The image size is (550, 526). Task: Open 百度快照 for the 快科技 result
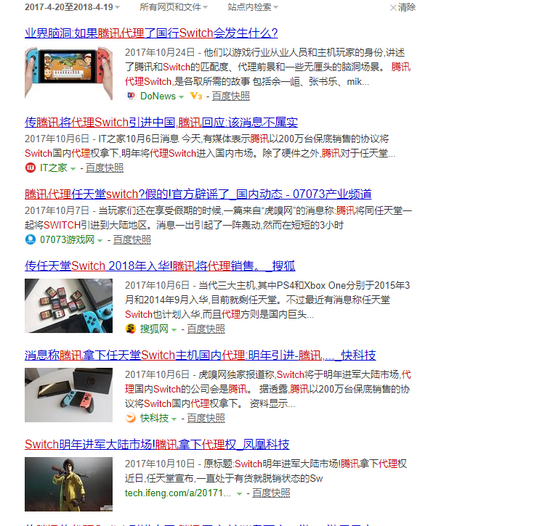click(x=206, y=418)
